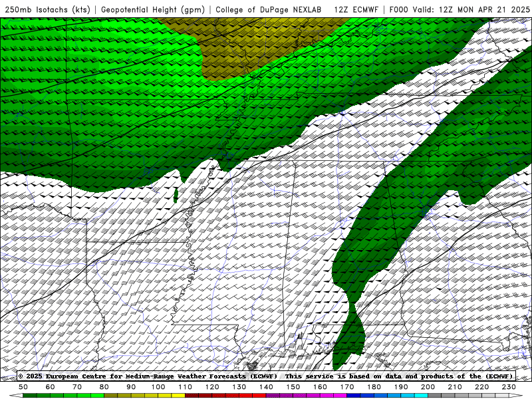Select the bright magenta swatch ending at 170
532x399 pixels.
point(340,396)
